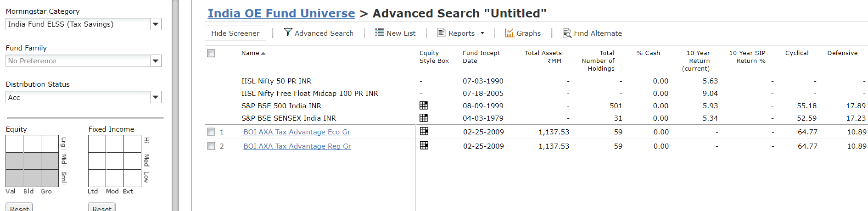Viewport: 868px width, 211px height.
Task: Sort by Total Number of Holdings header
Action: coord(598,61)
